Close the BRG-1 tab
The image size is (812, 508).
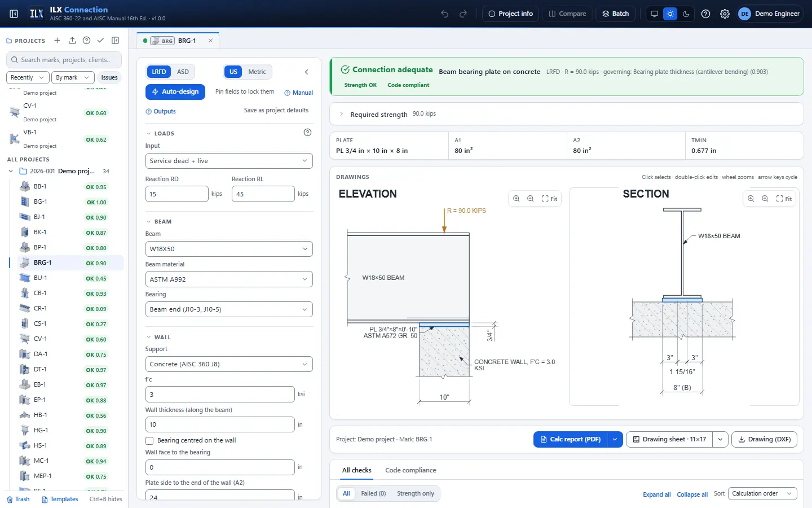tap(211, 41)
